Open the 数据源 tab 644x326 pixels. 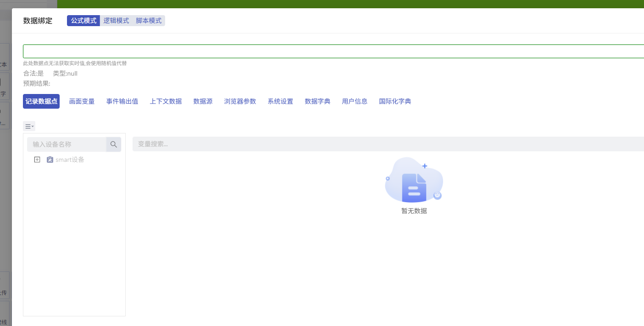click(203, 101)
